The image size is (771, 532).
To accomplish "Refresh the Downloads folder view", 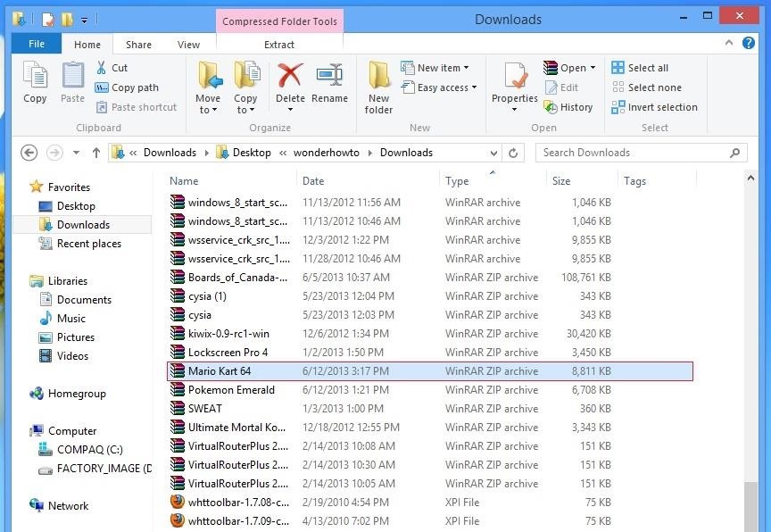I will click(x=513, y=153).
